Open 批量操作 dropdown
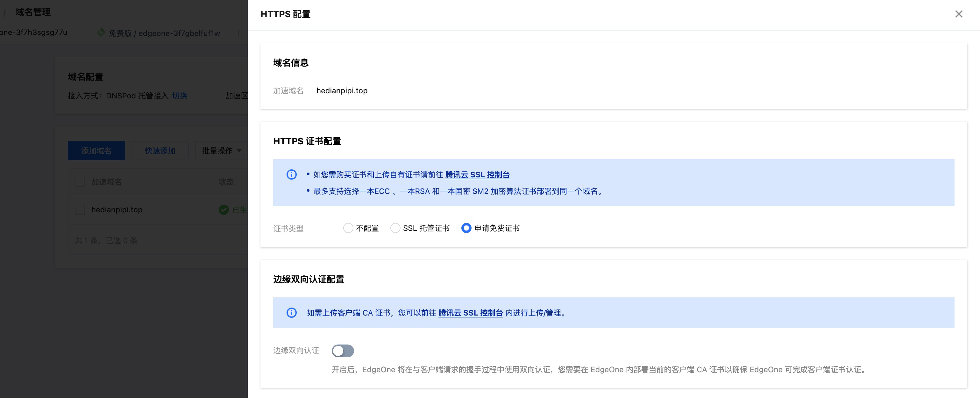The image size is (980, 398). [221, 151]
